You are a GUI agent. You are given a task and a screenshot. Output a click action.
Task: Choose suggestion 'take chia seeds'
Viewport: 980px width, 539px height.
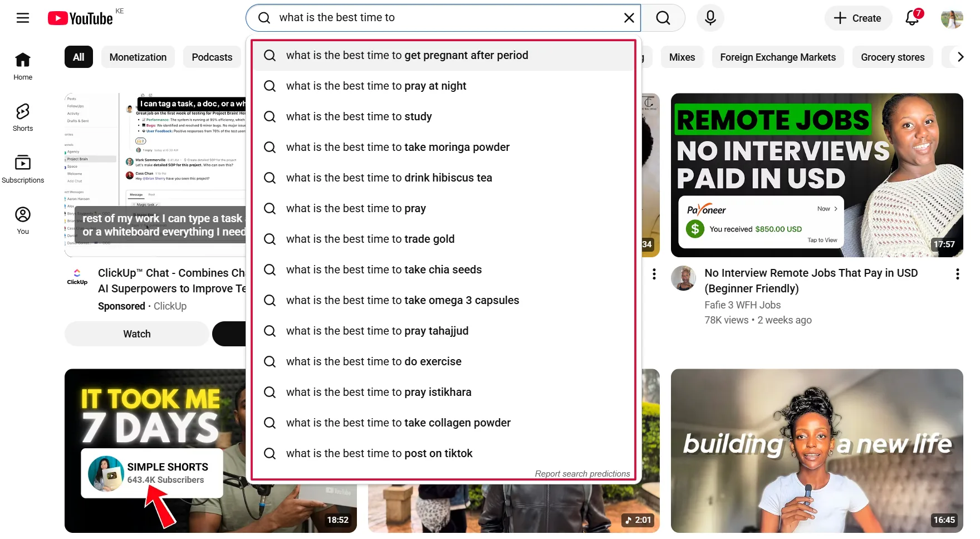tap(443, 269)
